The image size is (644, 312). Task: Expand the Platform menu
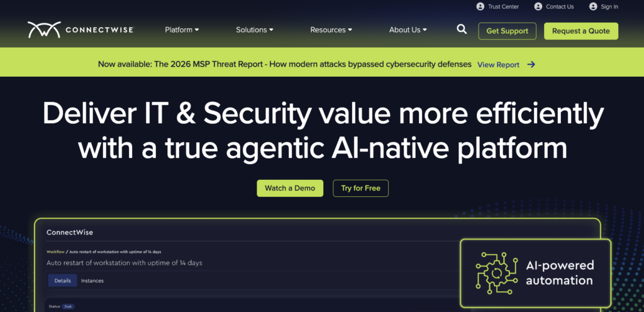pos(182,30)
